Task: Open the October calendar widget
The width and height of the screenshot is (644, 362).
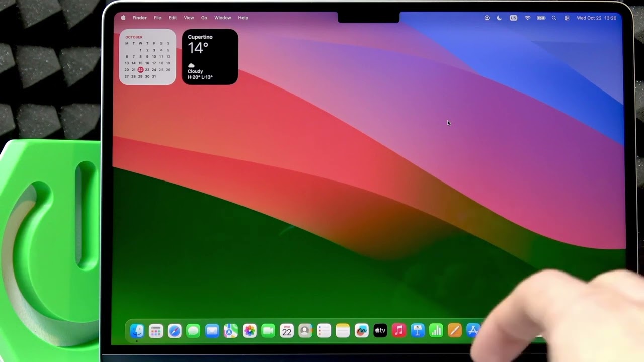Action: pyautogui.click(x=147, y=57)
